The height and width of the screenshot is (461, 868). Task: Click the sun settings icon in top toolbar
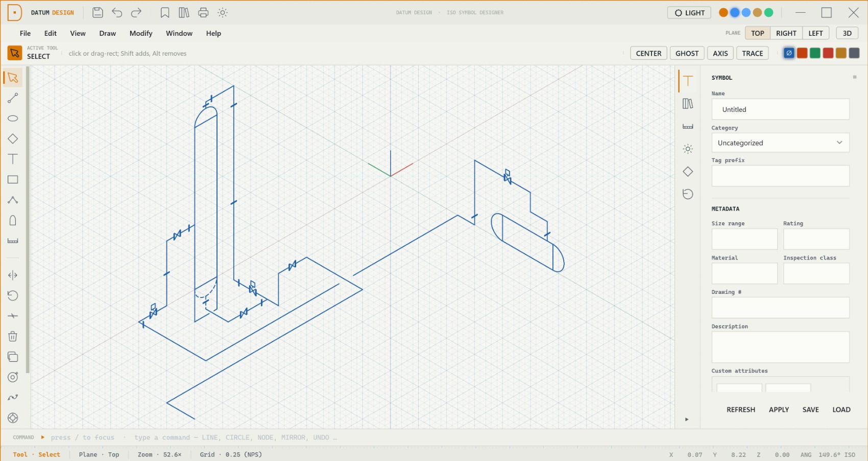click(223, 13)
